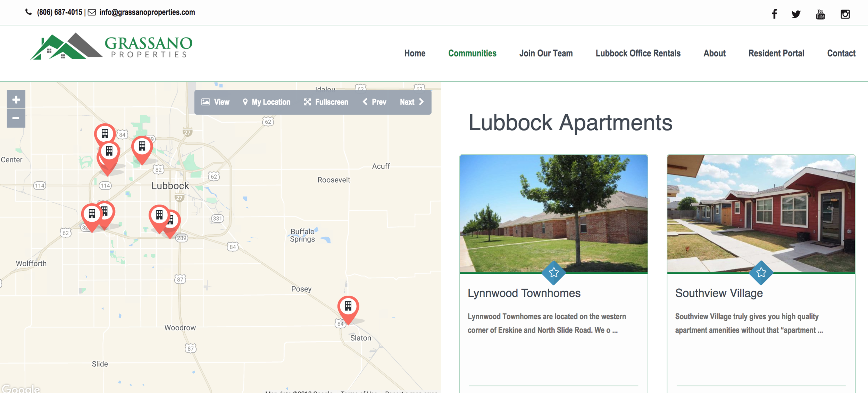Open the map View options
868x393 pixels.
(216, 102)
